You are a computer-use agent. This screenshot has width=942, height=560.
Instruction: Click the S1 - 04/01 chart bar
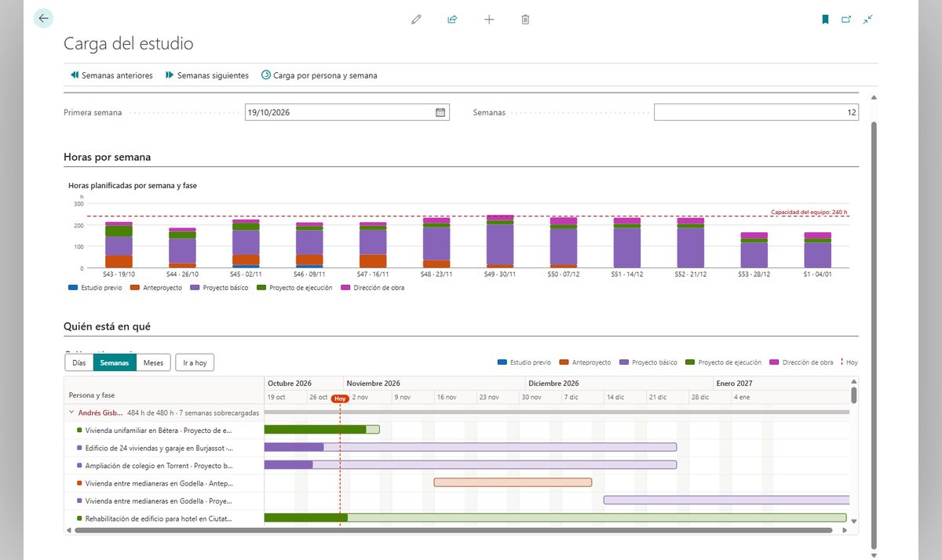817,250
